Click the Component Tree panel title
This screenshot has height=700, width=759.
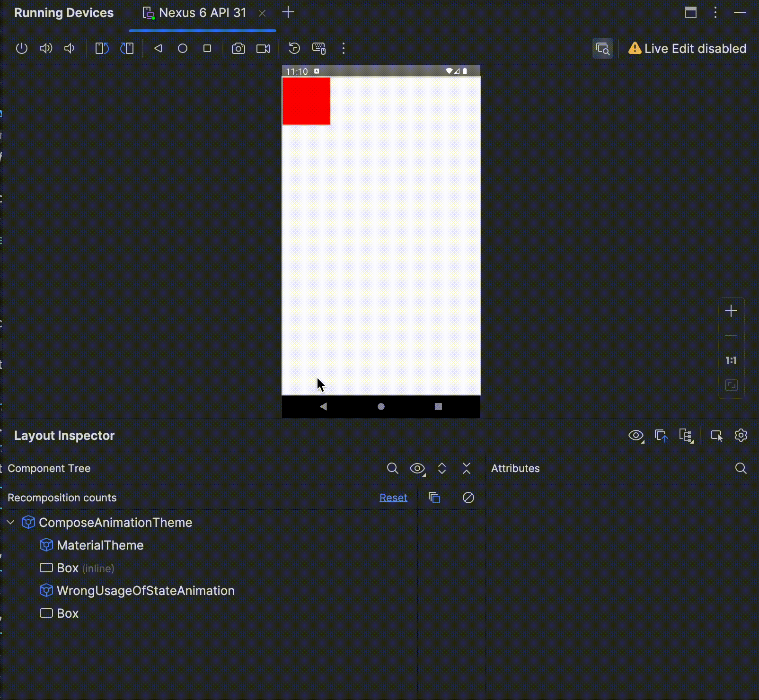tap(49, 468)
